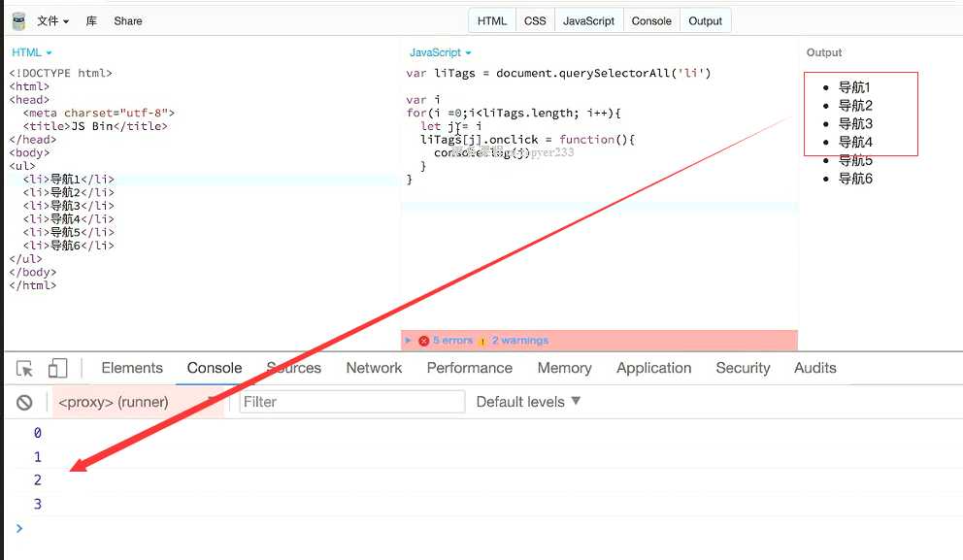Open the JavaScript panel language dropdown
The height and width of the screenshot is (560, 963).
441,52
